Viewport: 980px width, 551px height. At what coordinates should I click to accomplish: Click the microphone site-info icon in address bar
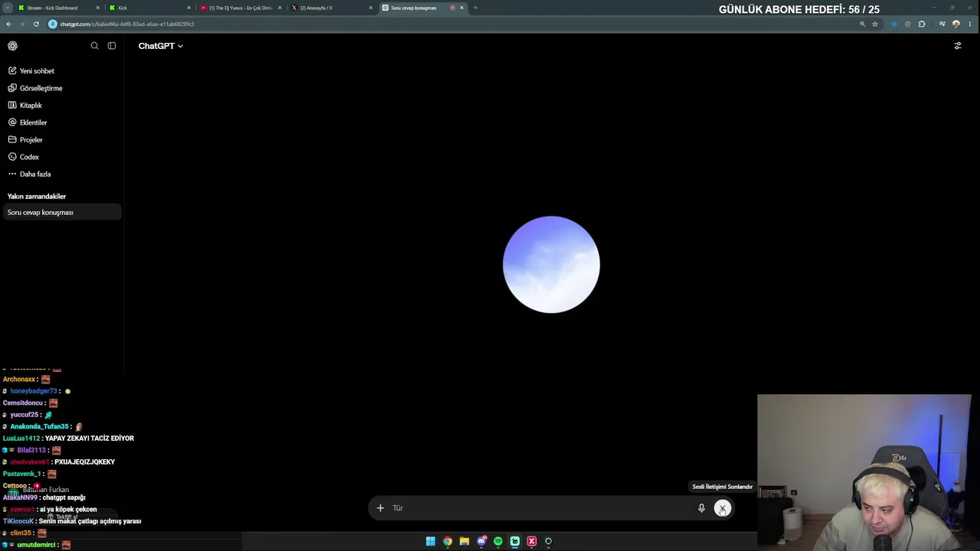(53, 24)
